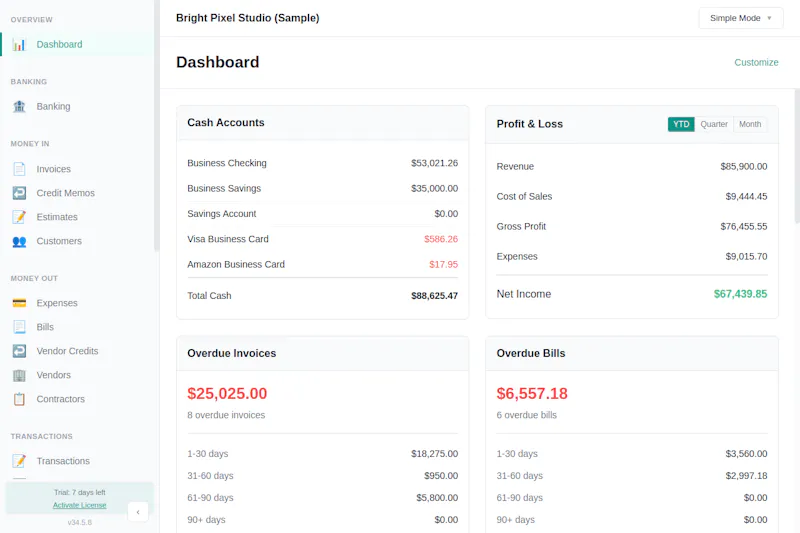
Task: Click the Business Savings balance $35,000.00
Action: (434, 188)
